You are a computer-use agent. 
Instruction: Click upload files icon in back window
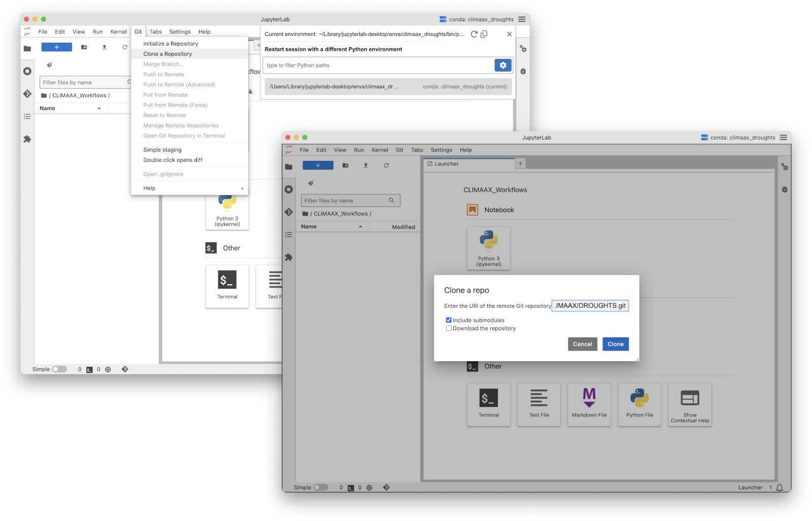(105, 47)
